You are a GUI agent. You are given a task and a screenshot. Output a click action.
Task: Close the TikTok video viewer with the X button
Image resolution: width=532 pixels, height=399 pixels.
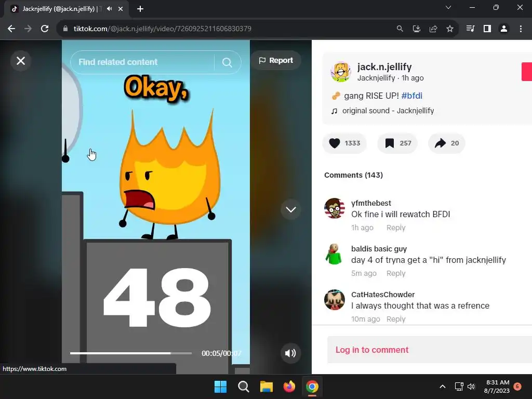(x=21, y=61)
